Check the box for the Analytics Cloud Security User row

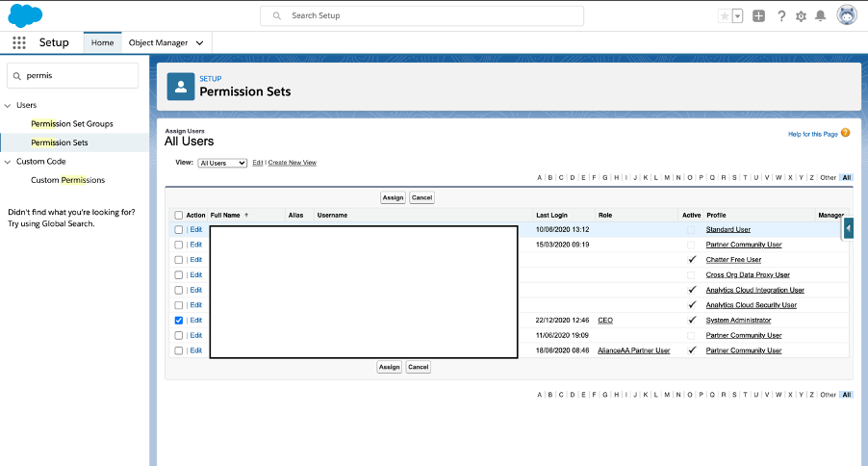(178, 305)
